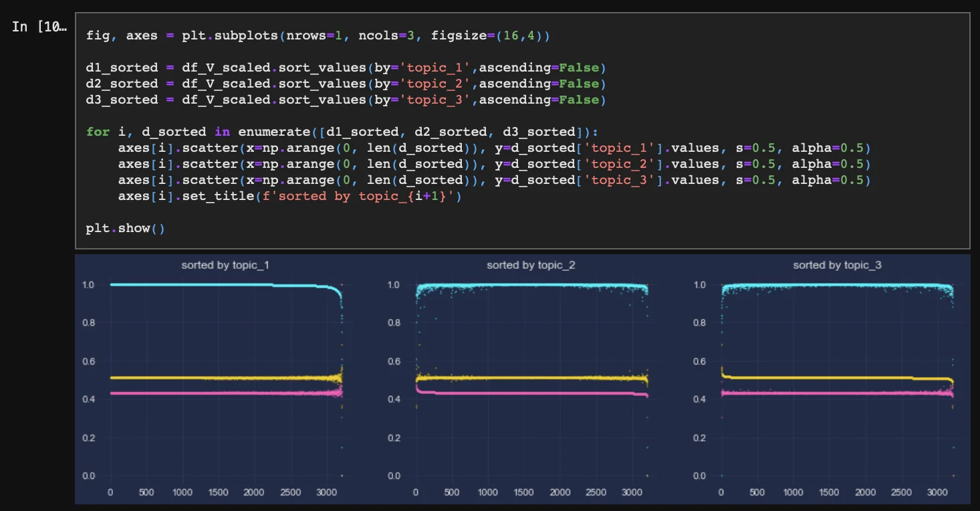Click the "In [10…" cell prompt
This screenshot has height=511, width=980.
[39, 27]
